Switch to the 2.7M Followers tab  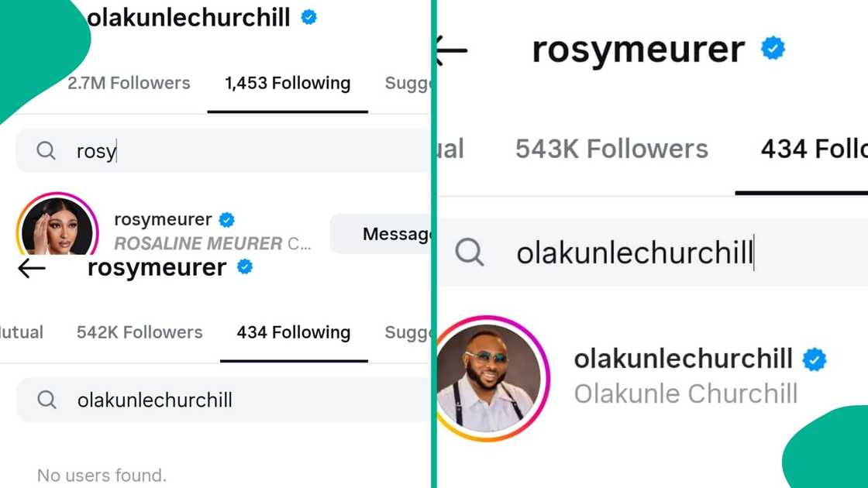tap(129, 83)
